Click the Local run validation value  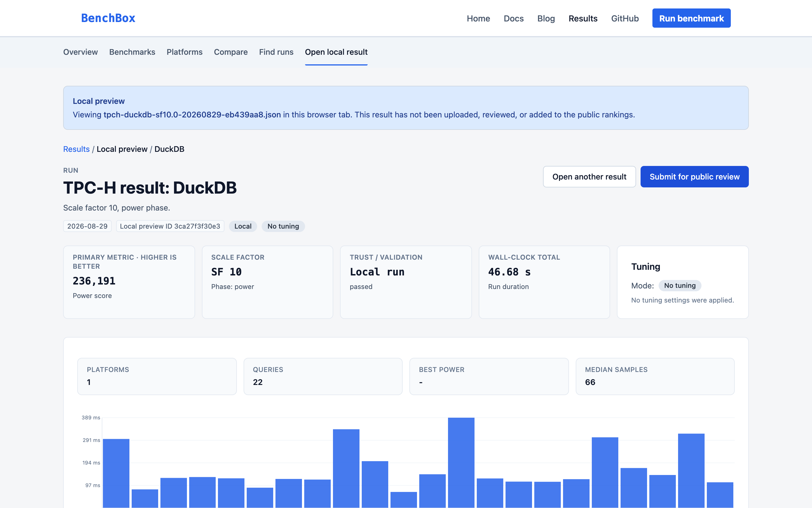(377, 272)
